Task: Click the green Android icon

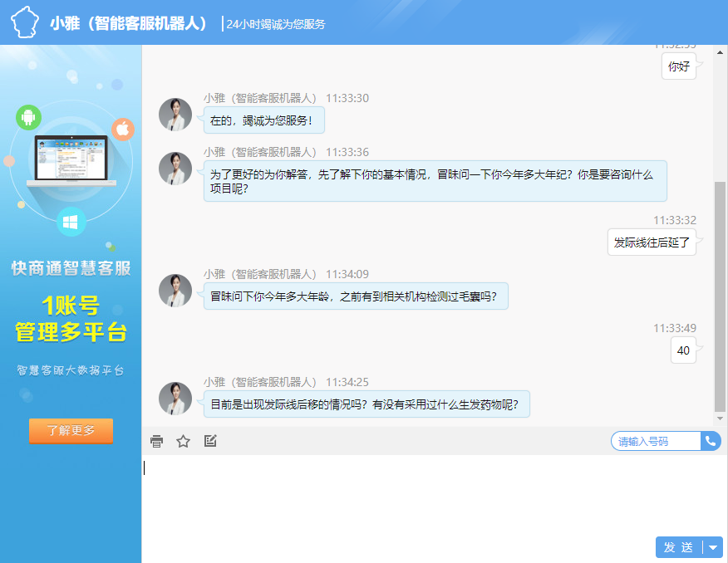Action: 28,117
